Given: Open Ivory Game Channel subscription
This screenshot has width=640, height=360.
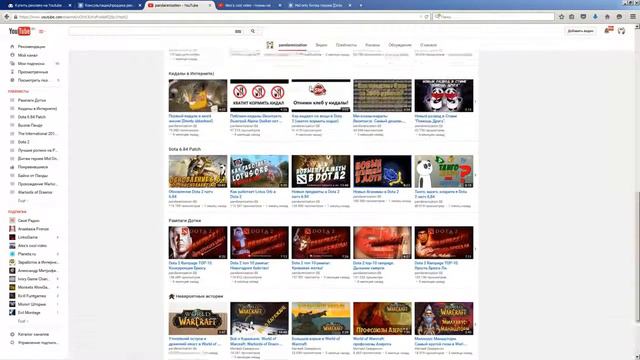Looking at the screenshot, I should click(34, 279).
